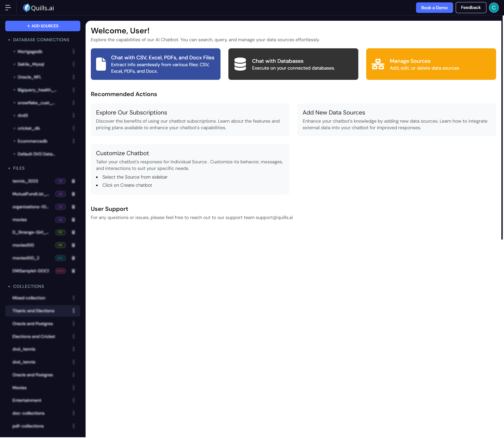Open the kebab menu for cricket_db
504x438 pixels.
coord(73,128)
